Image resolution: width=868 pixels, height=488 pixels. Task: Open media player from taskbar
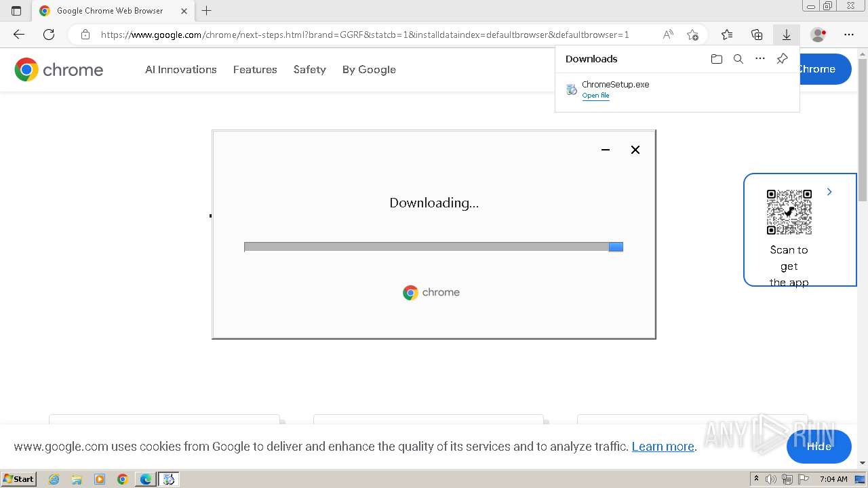(100, 479)
